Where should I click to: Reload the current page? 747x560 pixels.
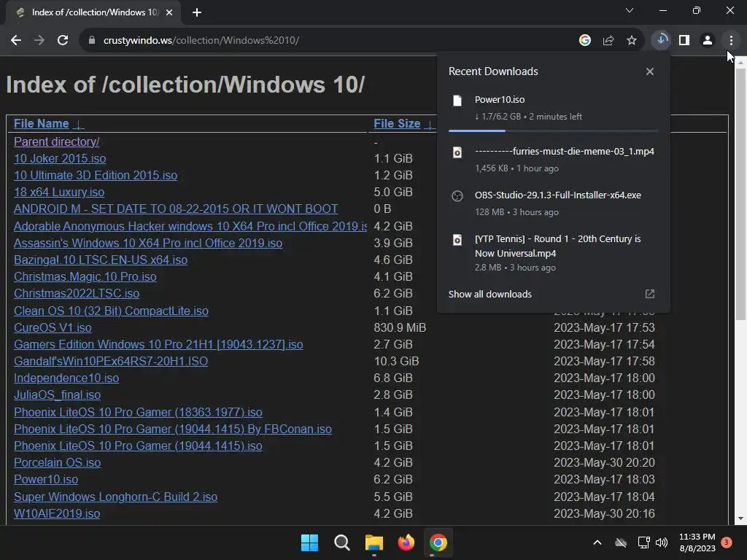[x=63, y=41]
